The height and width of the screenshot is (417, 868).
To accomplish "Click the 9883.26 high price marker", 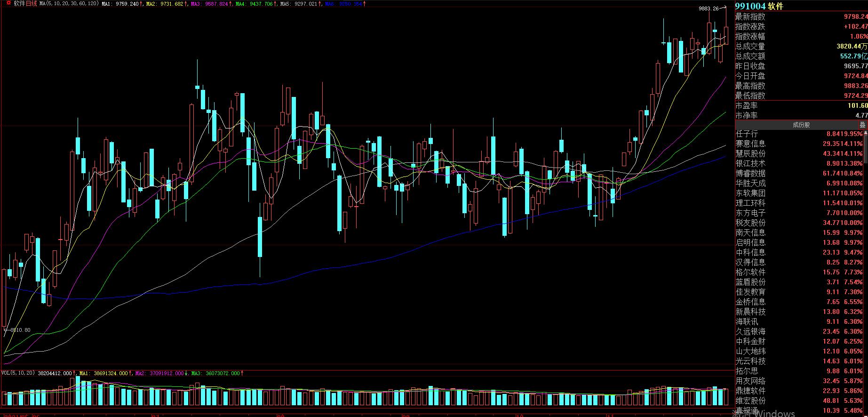I will coord(708,8).
